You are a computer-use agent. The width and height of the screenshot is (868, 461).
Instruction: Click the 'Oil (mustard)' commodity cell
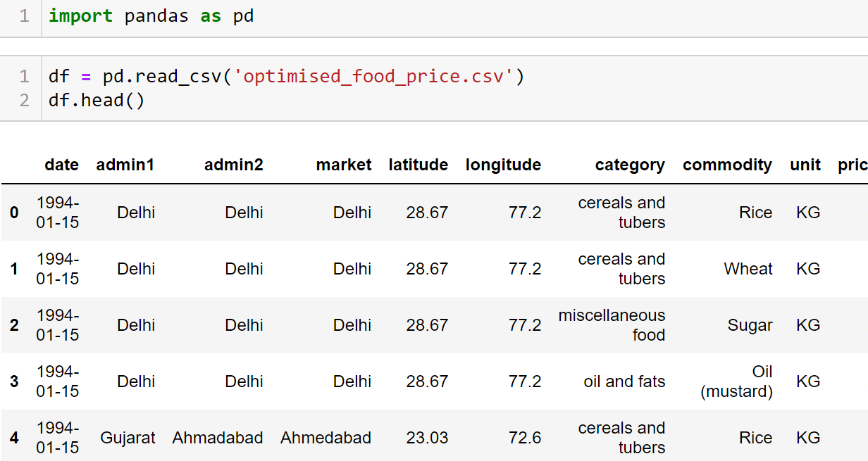click(737, 381)
